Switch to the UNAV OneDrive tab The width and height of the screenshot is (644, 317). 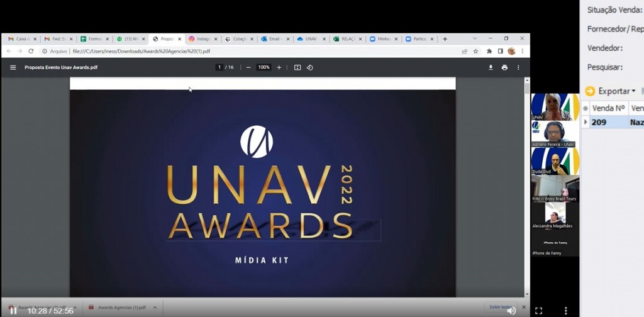click(311, 39)
